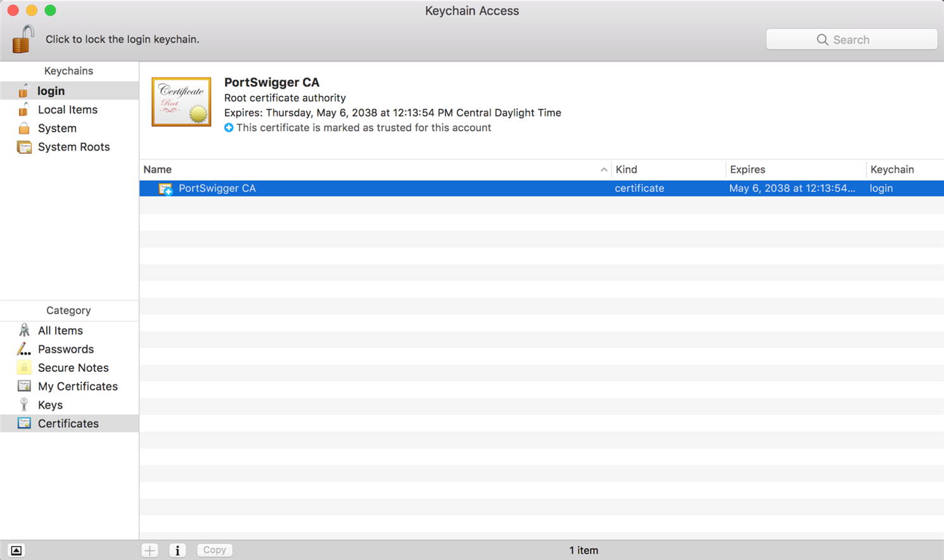Sort list by the Name column header
This screenshot has width=944, height=560.
point(374,169)
